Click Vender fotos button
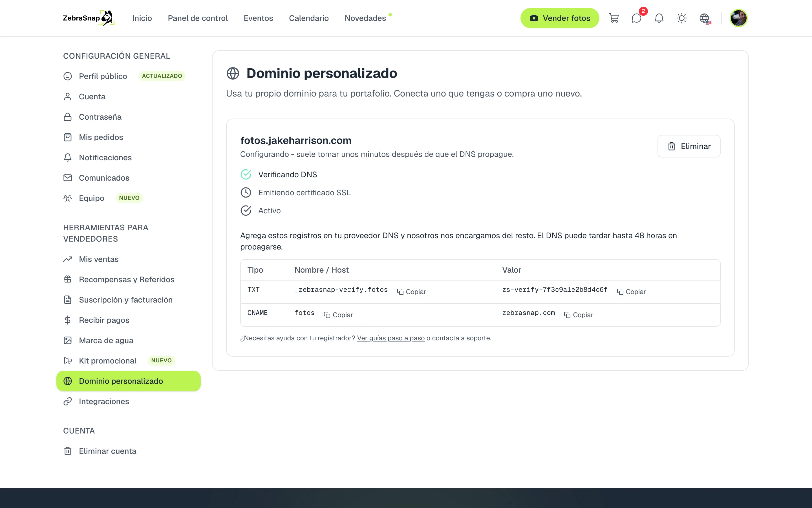This screenshot has height=508, width=812. [560, 18]
